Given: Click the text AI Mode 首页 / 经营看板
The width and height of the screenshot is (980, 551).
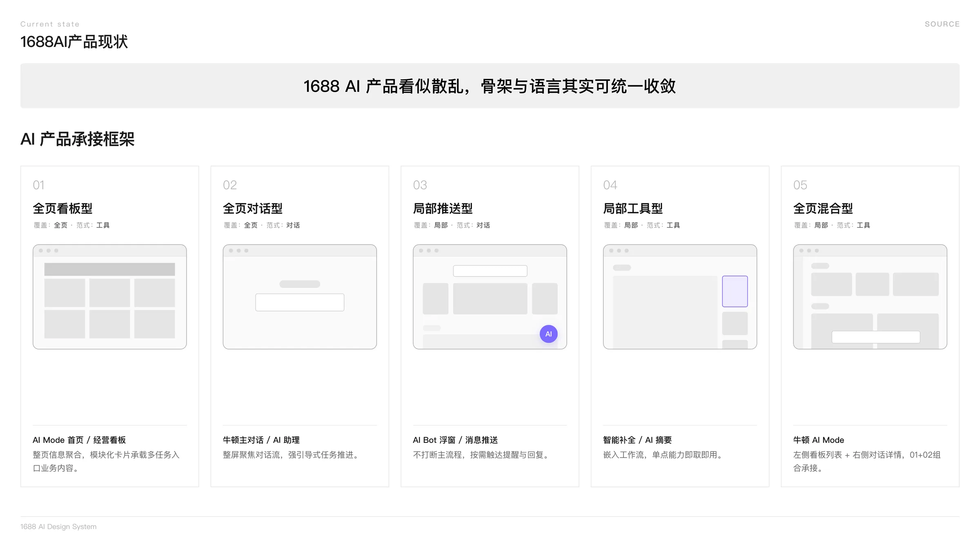Looking at the screenshot, I should click(x=79, y=440).
